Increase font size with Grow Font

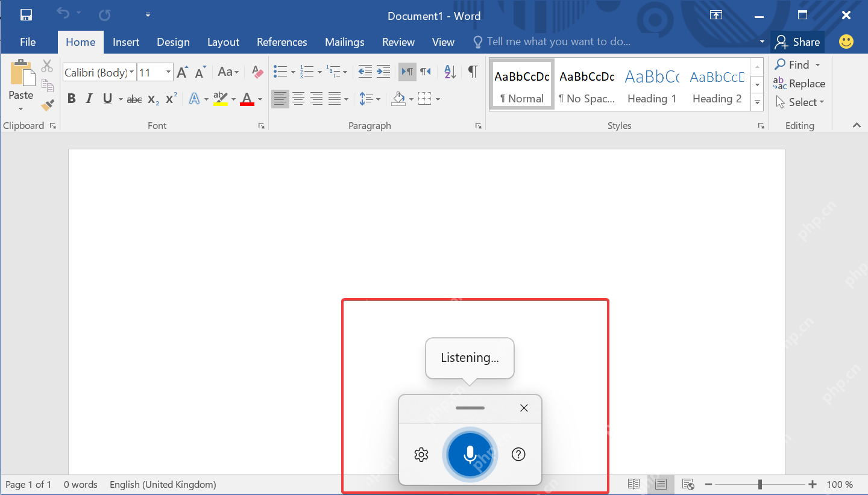[182, 72]
